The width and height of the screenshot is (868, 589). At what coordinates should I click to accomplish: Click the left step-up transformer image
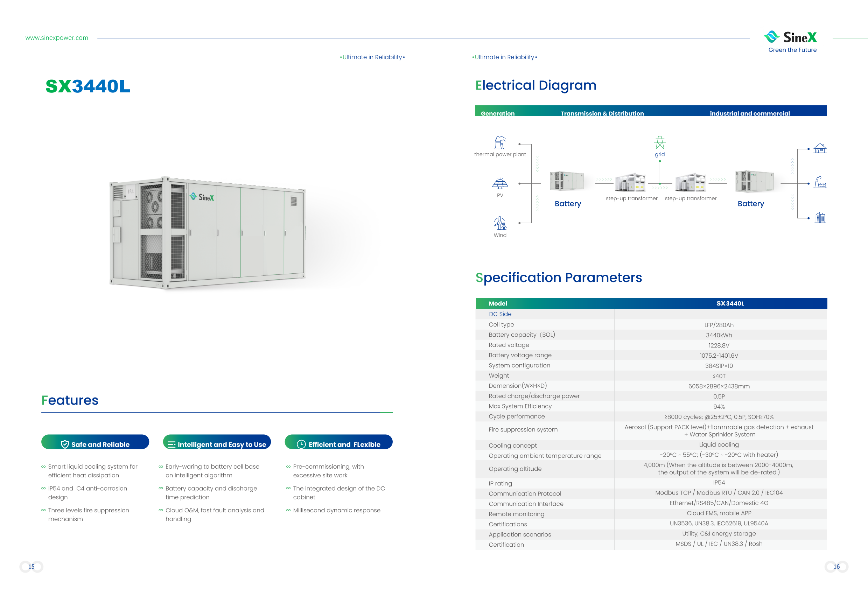630,182
